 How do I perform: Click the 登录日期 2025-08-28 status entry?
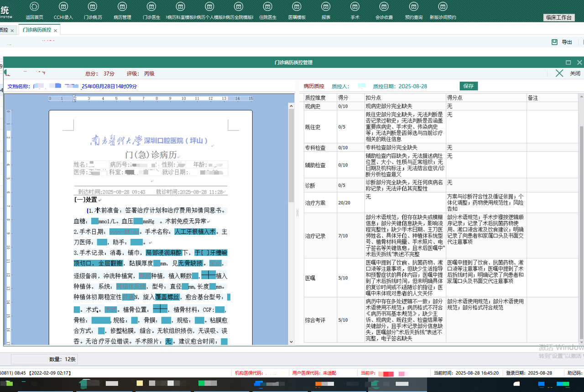click(x=529, y=373)
